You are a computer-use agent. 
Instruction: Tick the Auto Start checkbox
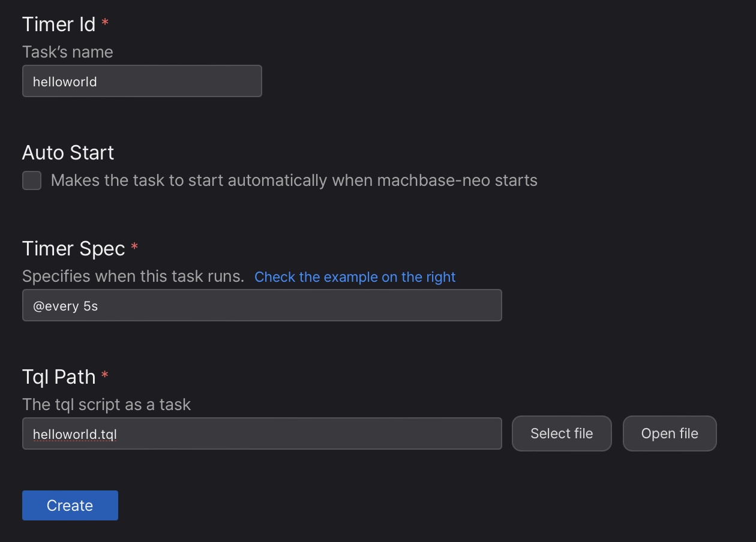[32, 180]
